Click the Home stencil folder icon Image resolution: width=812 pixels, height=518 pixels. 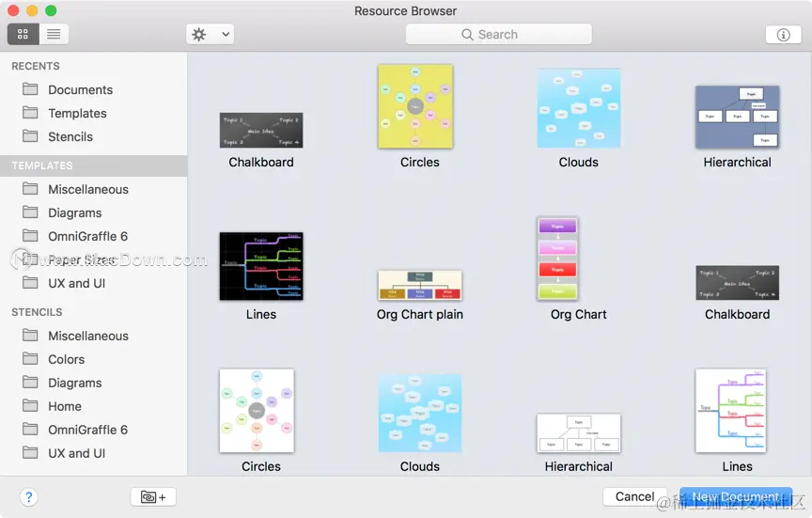(30, 405)
